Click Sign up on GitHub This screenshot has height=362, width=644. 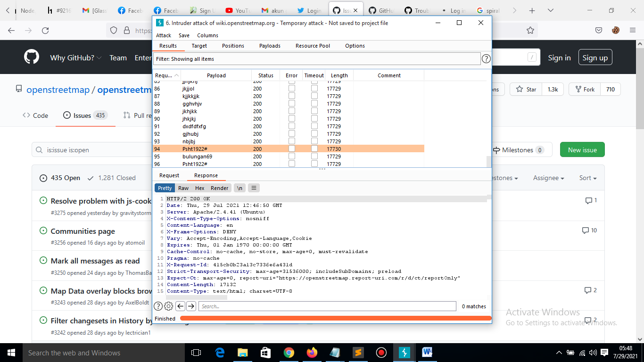coord(595,58)
